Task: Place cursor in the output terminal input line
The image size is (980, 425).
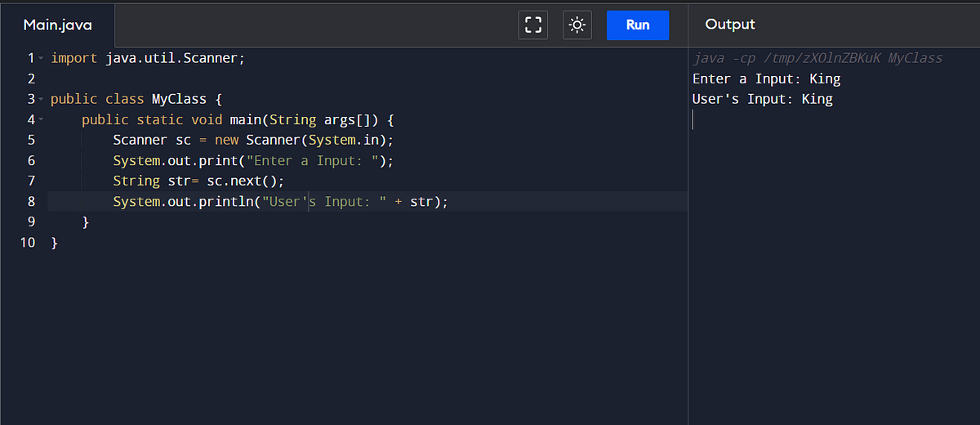Action: click(x=833, y=119)
